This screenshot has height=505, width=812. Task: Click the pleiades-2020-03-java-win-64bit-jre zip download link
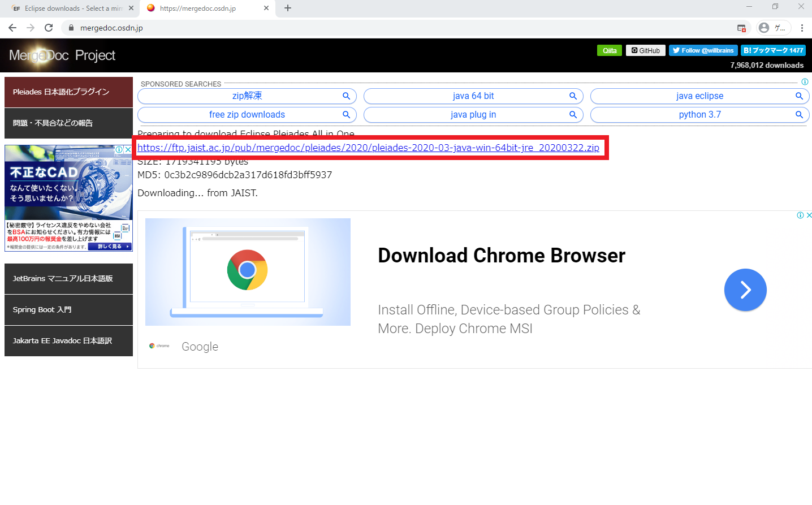tap(368, 148)
